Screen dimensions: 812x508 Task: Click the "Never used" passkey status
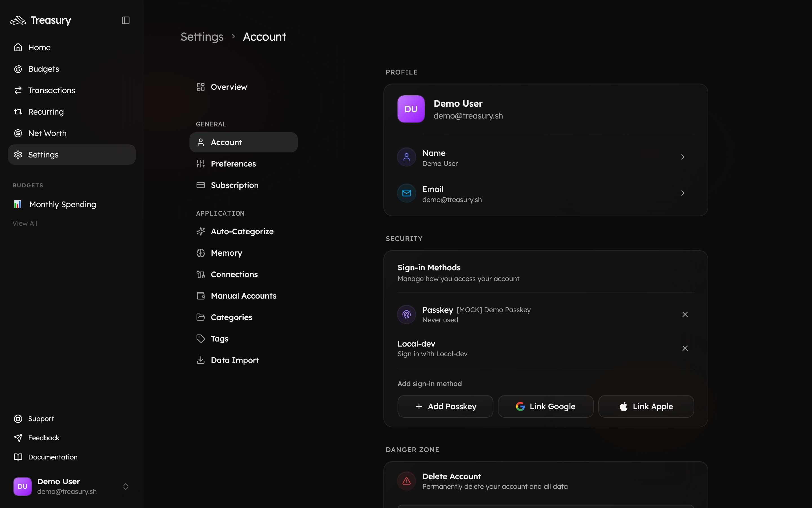pos(440,320)
